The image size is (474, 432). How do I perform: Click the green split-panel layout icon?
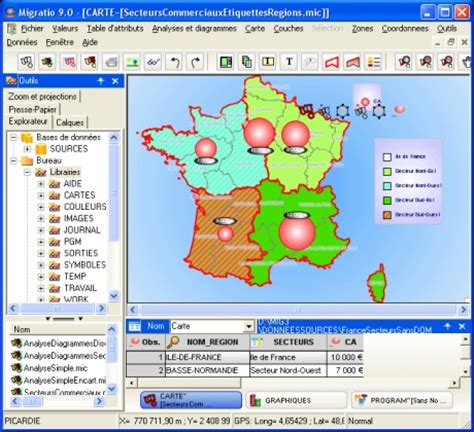coord(226,62)
